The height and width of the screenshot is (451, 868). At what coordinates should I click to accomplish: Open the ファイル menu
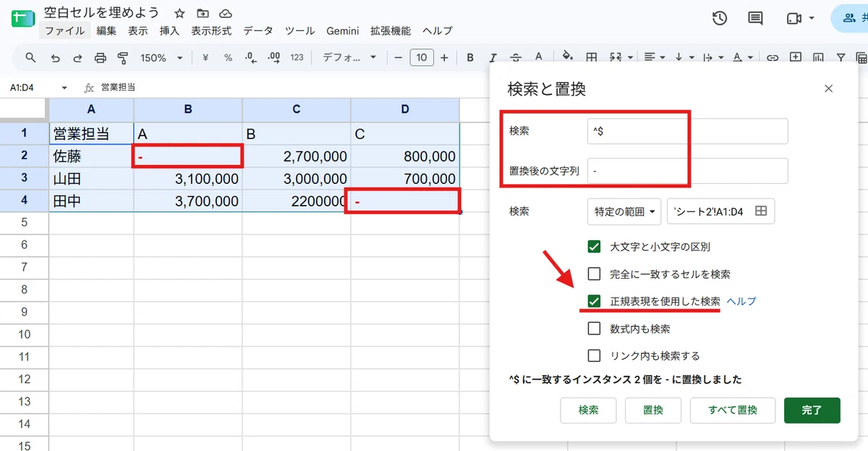(64, 31)
